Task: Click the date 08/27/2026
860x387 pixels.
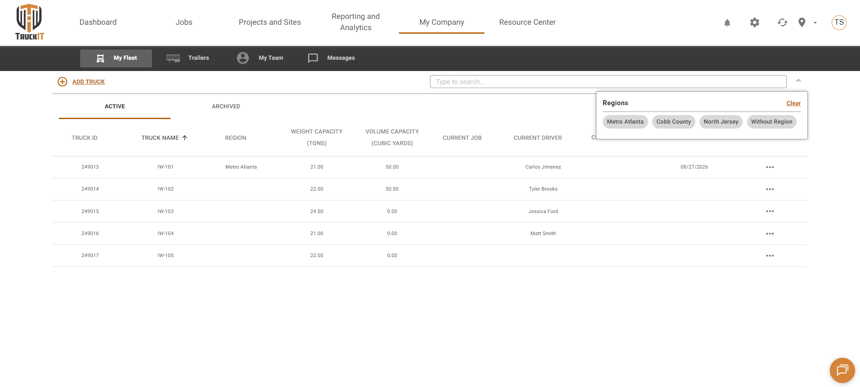Action: coord(694,167)
